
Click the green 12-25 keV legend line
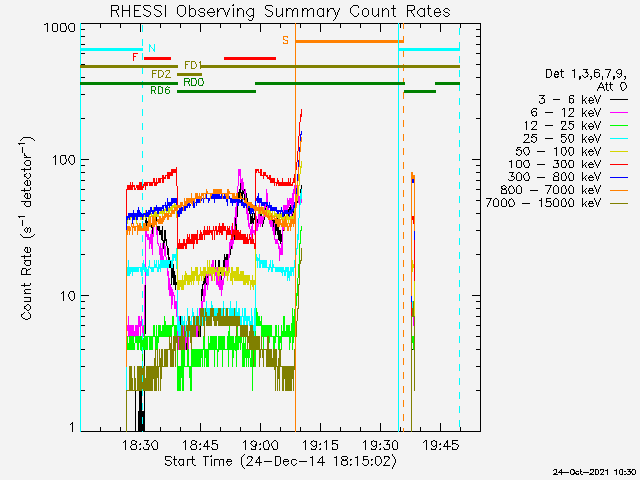pos(619,125)
